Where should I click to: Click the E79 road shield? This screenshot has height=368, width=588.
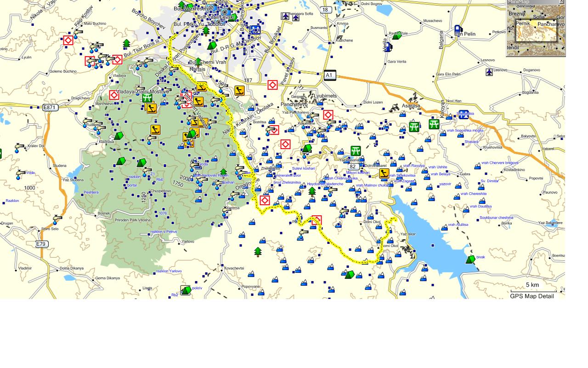coord(41,244)
